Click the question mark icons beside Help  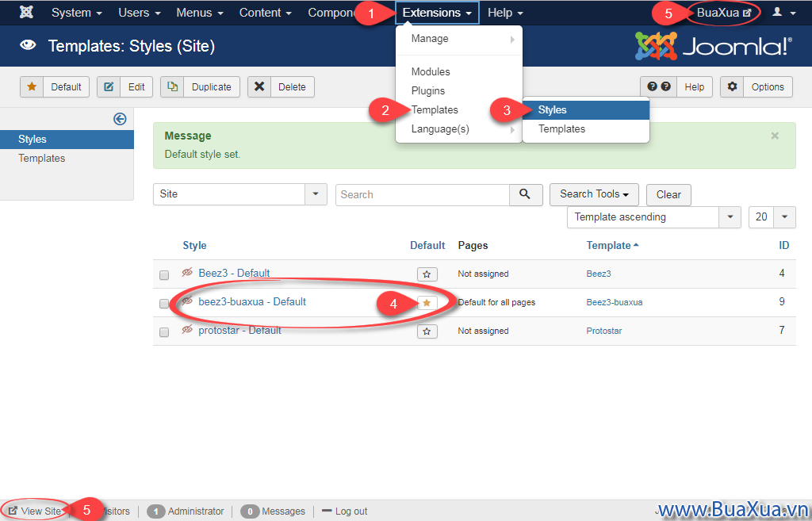click(659, 86)
